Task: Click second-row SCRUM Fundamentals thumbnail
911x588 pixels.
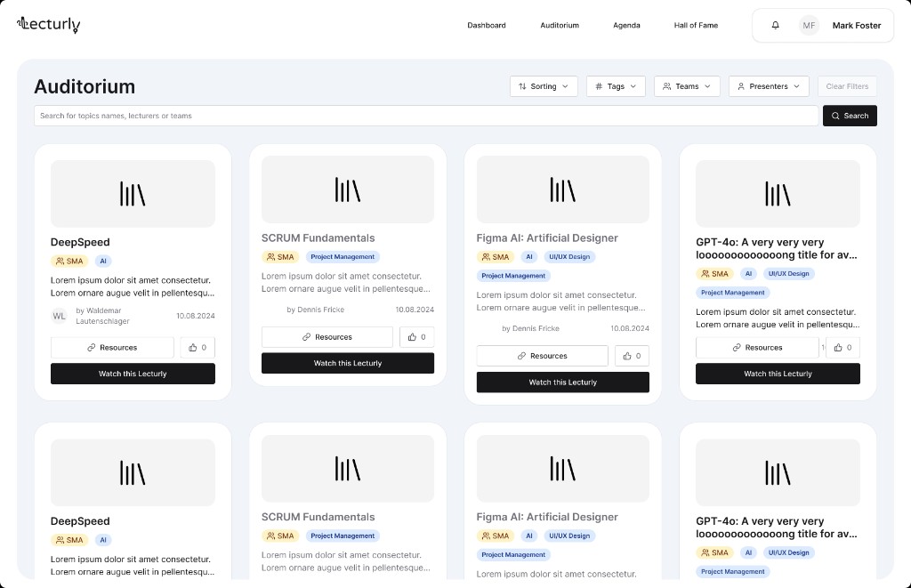Action: pos(348,468)
